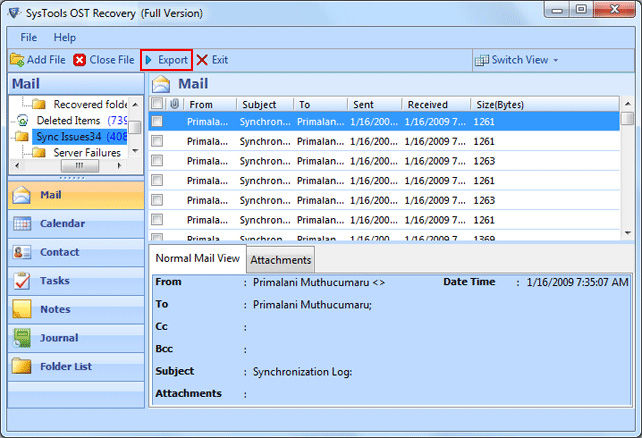Open the File menu

[x=29, y=37]
